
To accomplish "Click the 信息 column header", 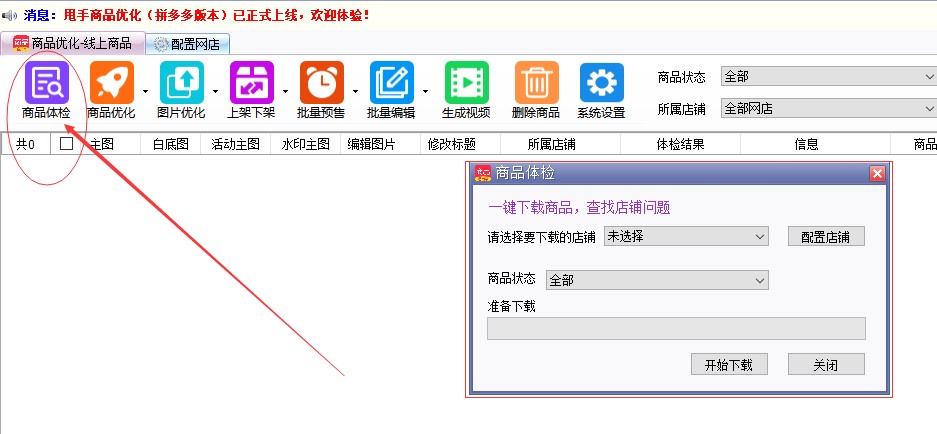I will click(816, 144).
